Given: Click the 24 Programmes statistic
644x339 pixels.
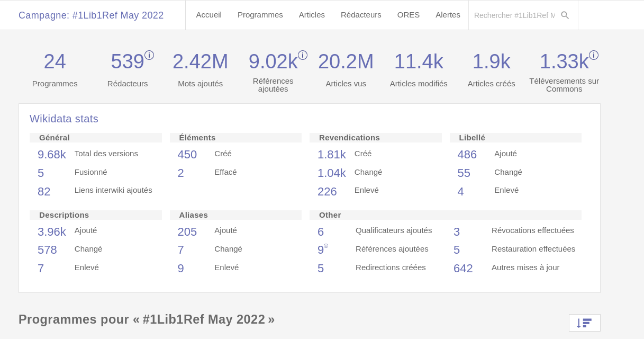Looking at the screenshot, I should point(55,61).
